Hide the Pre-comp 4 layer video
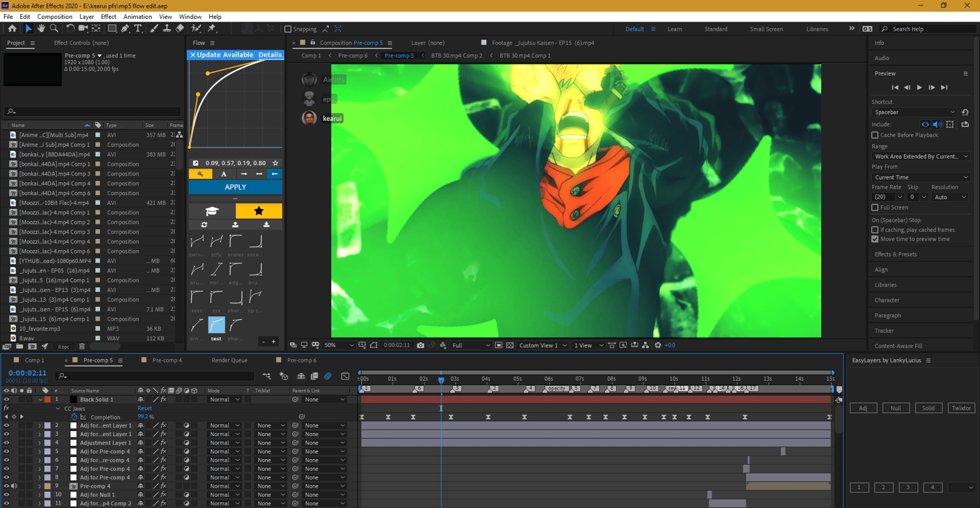Image resolution: width=980 pixels, height=508 pixels. (7, 486)
